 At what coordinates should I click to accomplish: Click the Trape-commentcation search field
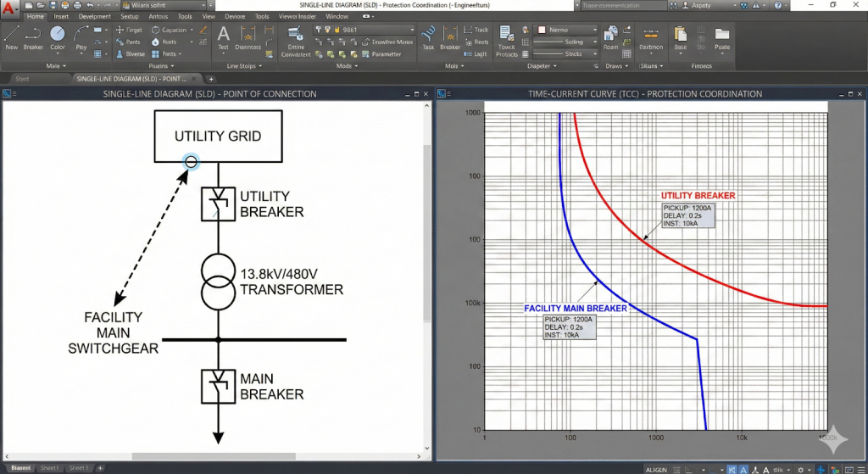click(624, 5)
